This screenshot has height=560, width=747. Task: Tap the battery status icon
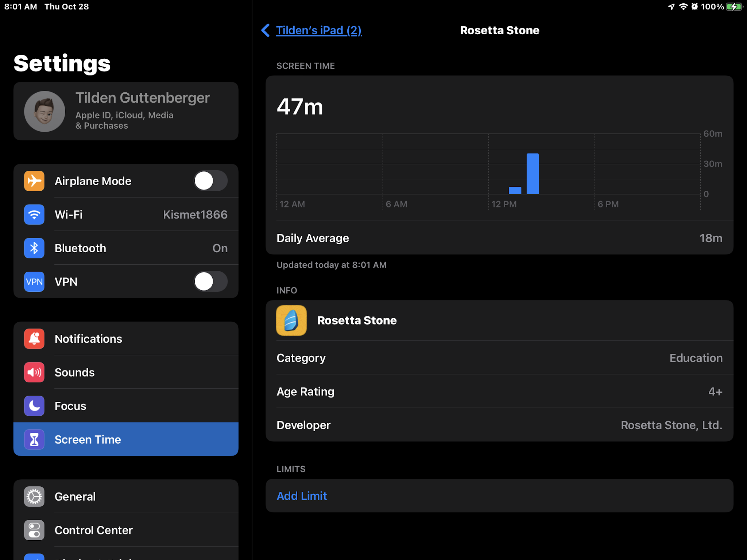(735, 7)
